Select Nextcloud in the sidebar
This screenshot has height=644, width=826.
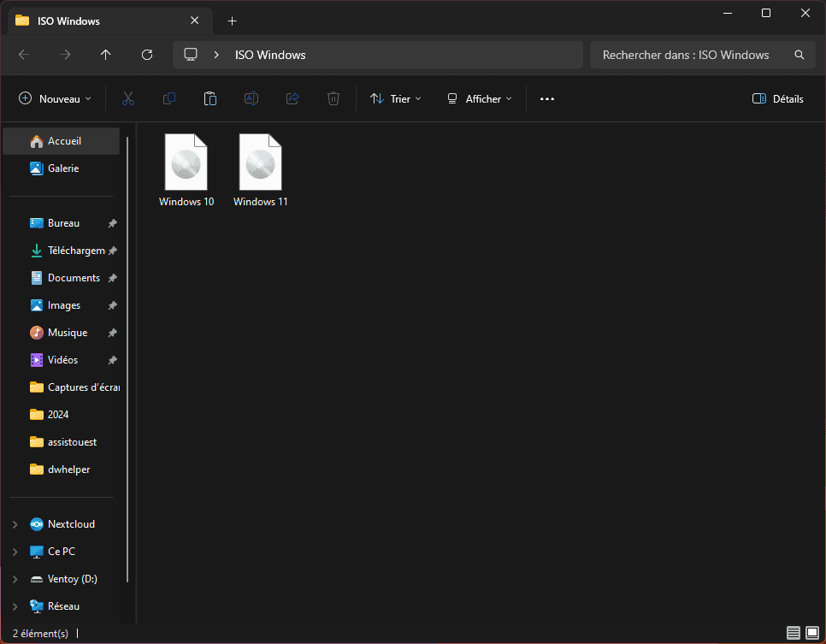click(61, 524)
